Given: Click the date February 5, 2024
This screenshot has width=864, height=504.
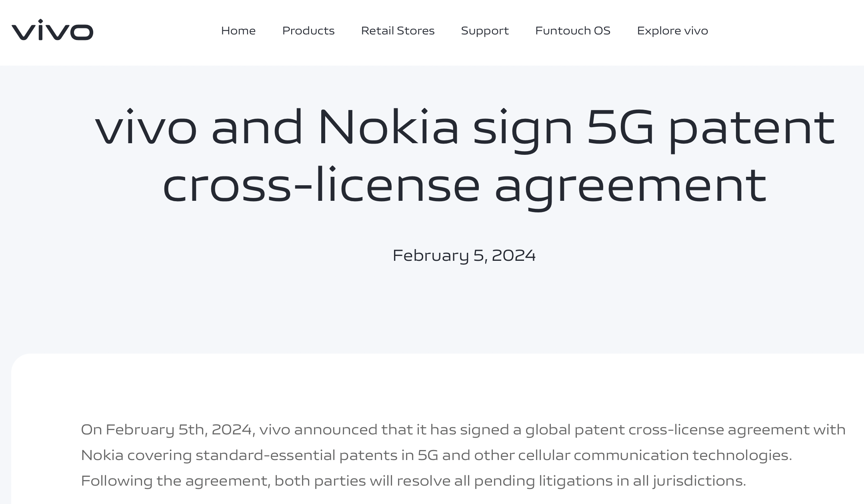Looking at the screenshot, I should [464, 256].
